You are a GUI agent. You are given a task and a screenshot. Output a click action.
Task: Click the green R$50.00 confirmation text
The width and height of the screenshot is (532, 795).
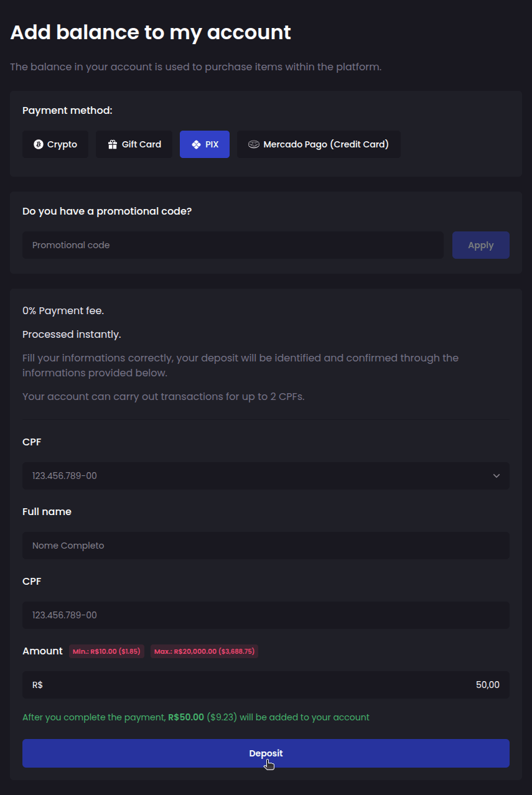185,717
